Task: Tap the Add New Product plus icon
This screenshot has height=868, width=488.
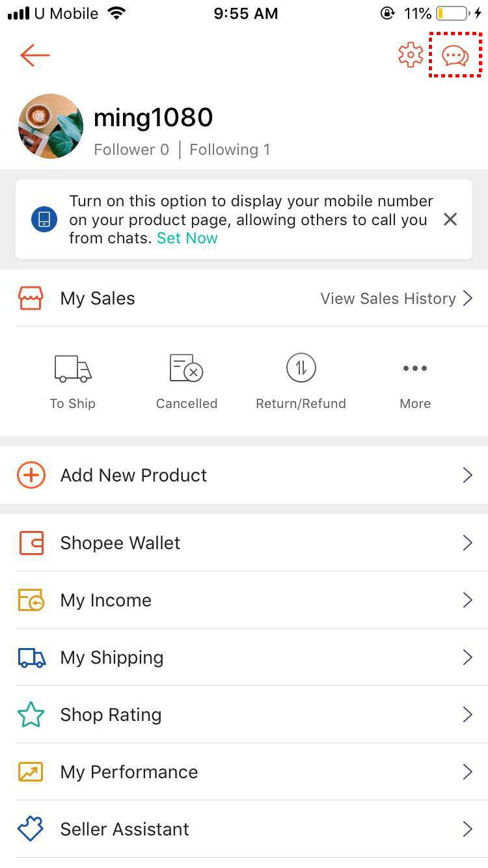Action: [31, 475]
